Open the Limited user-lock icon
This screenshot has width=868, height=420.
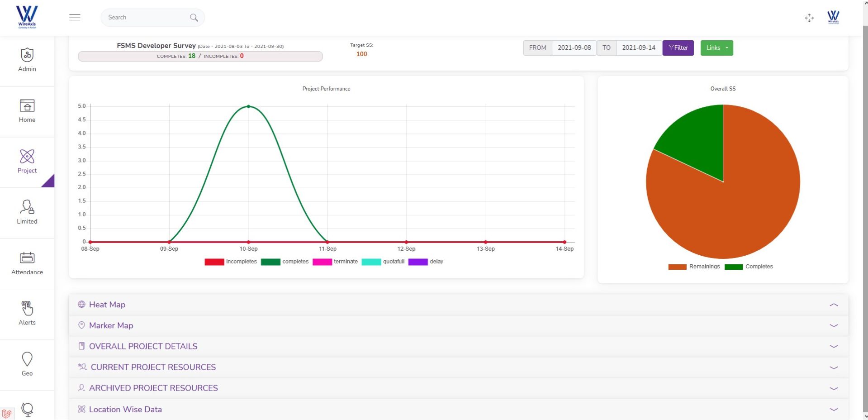point(27,207)
